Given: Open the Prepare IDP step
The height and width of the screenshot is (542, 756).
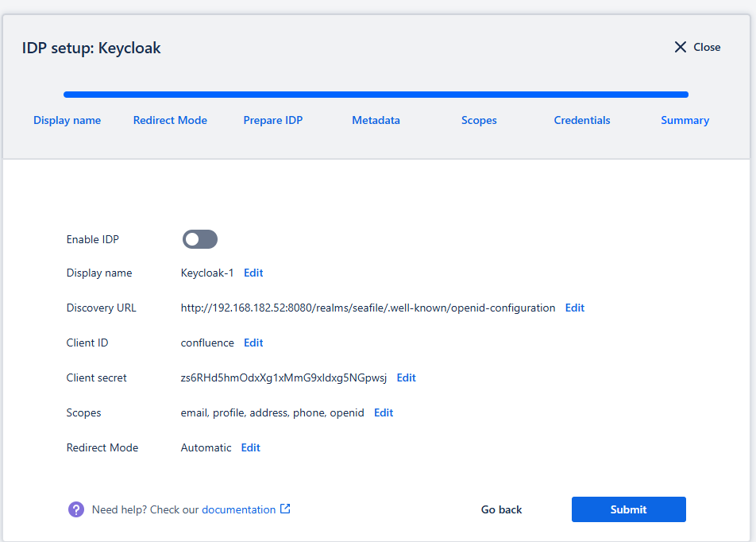Looking at the screenshot, I should (273, 120).
